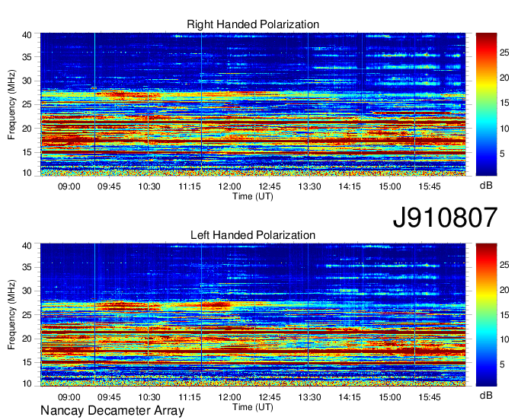Click the 5 value on the bottom color bar
518x420 pixels.
pos(502,364)
